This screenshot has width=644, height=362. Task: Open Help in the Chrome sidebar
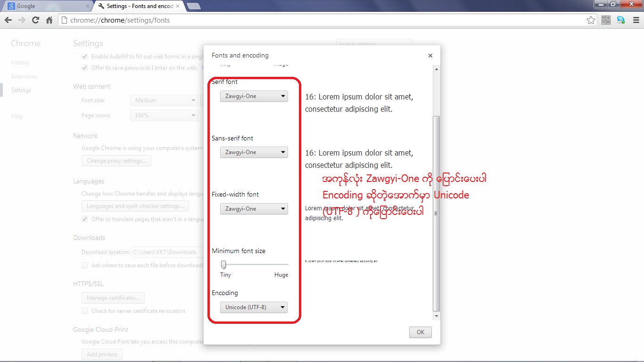[17, 116]
